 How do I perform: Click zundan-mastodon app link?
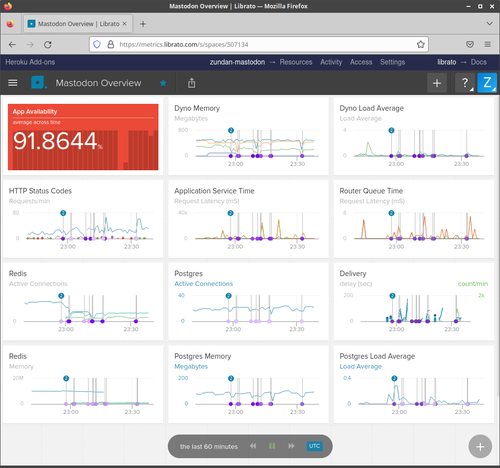[x=237, y=62]
